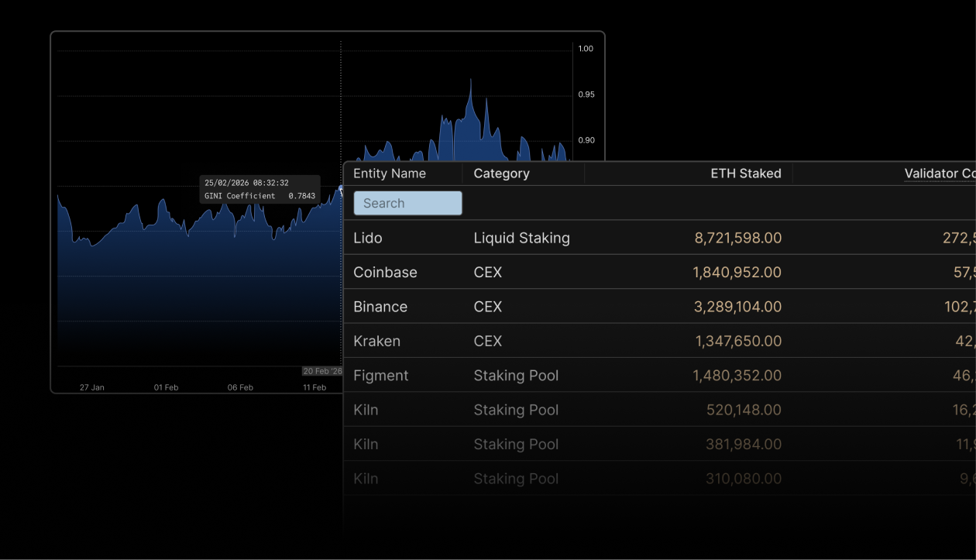Click the 0.95 y-axis label on chart
Screen dimensions: 976x560
586,94
